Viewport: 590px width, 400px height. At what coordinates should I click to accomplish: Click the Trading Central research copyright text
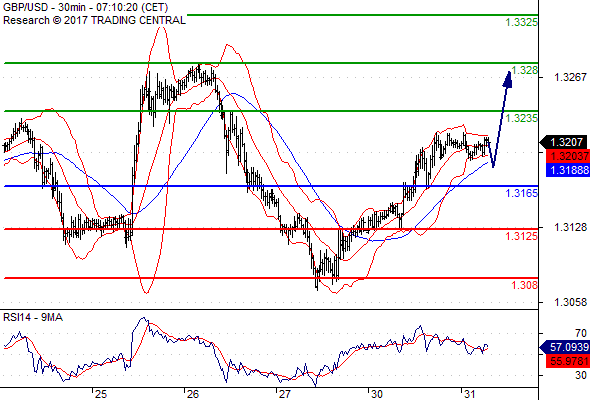[94, 20]
